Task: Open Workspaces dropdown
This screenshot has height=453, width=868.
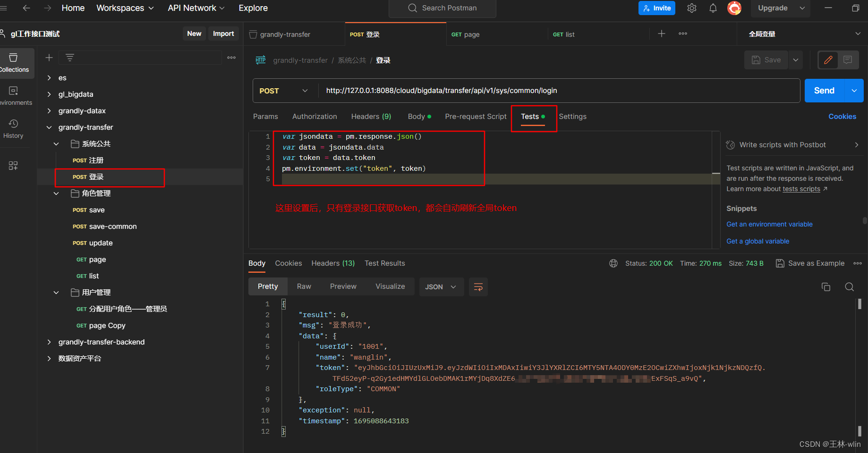Action: click(125, 8)
